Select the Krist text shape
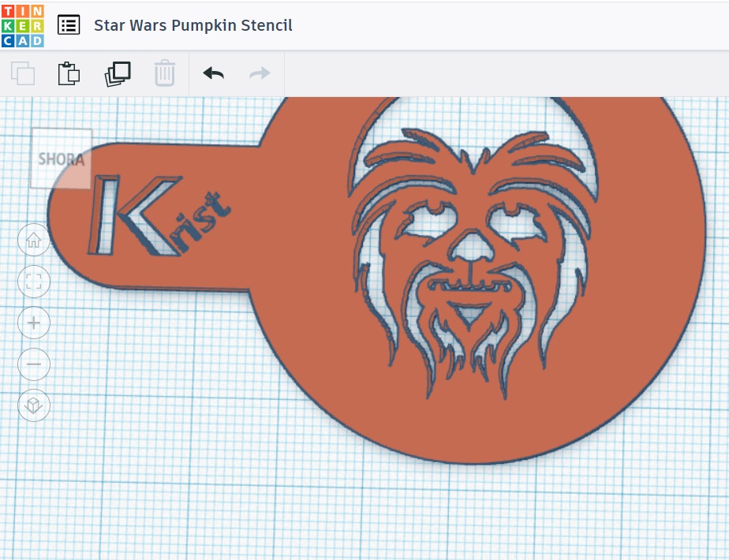Image resolution: width=729 pixels, height=560 pixels. pos(159,215)
